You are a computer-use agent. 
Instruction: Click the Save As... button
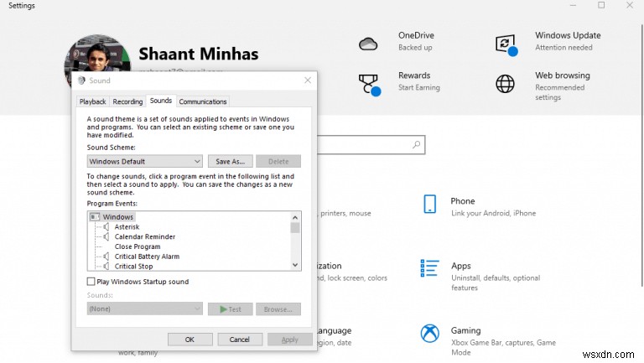pyautogui.click(x=230, y=161)
